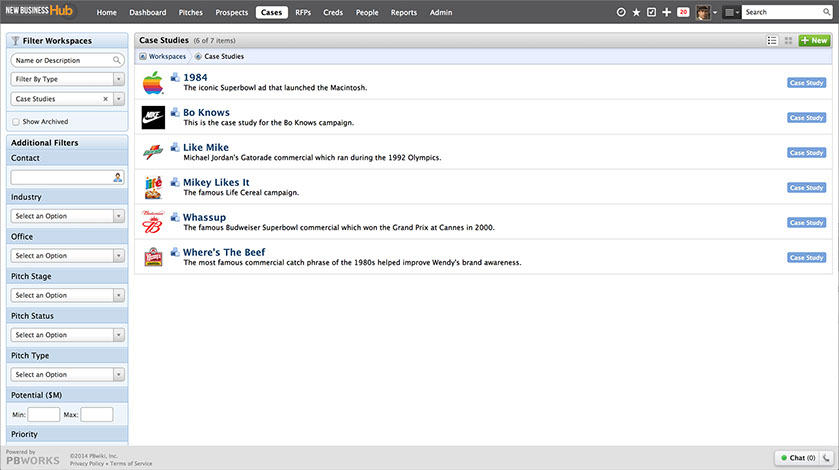Expand the Filter By Type dropdown
Viewport: 839px width, 470px height.
click(x=67, y=79)
